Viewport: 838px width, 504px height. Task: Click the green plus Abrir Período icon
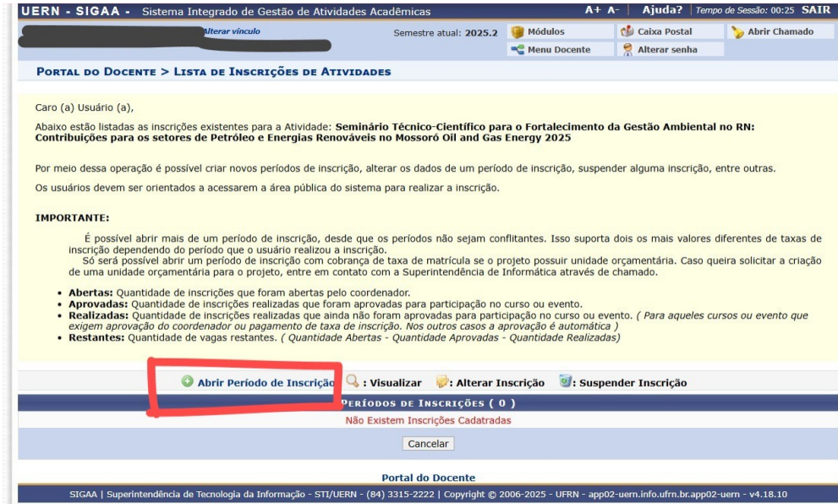coord(187,381)
